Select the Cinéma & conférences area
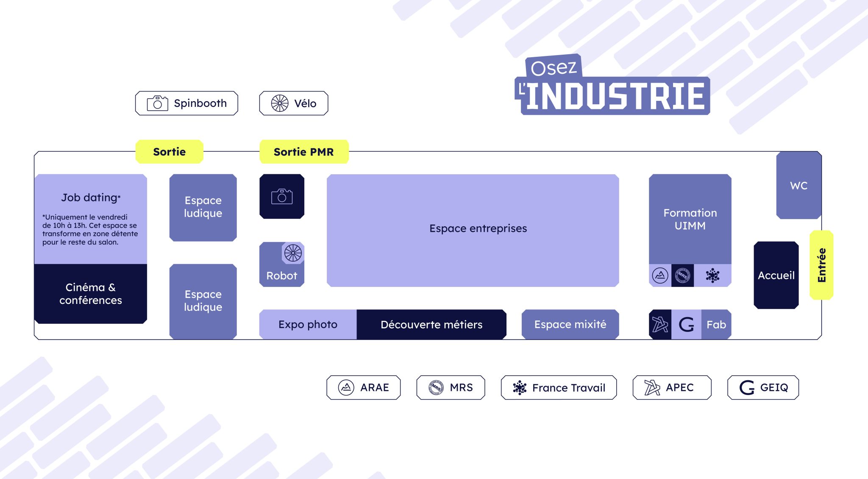 91,294
